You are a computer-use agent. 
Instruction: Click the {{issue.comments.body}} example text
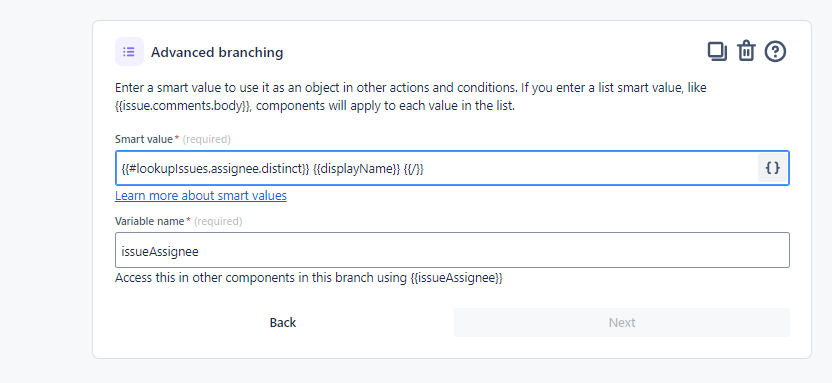click(x=183, y=106)
